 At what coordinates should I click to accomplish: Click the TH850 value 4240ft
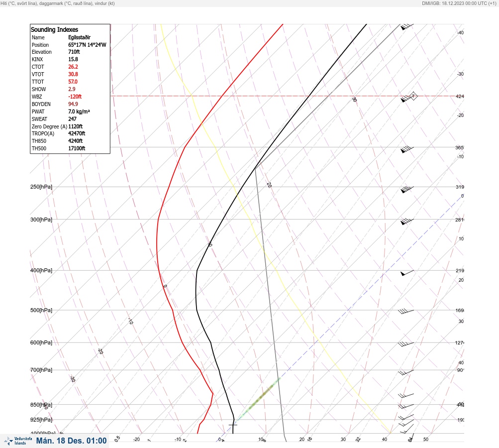point(76,141)
